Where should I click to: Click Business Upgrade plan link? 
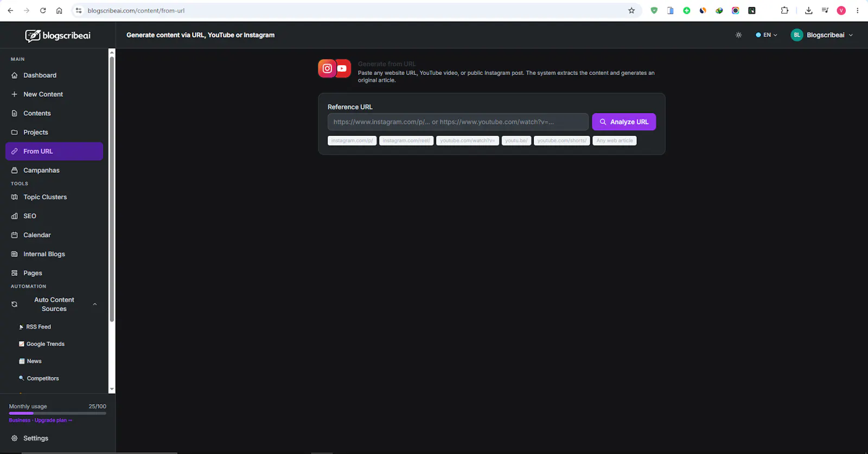click(x=41, y=420)
